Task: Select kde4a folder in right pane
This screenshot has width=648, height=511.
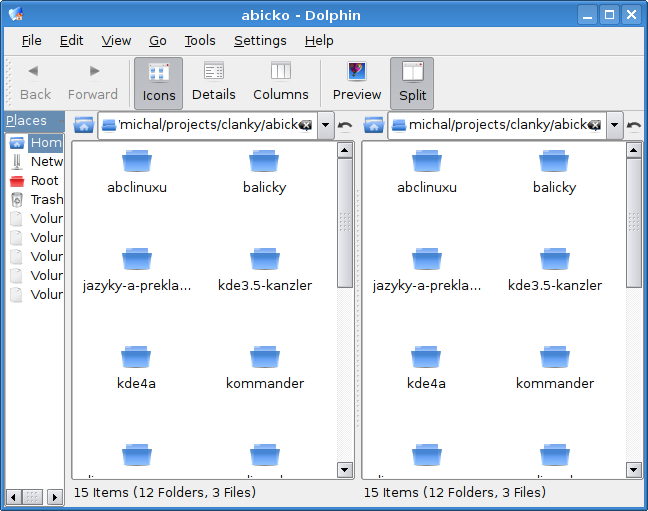Action: click(426, 368)
